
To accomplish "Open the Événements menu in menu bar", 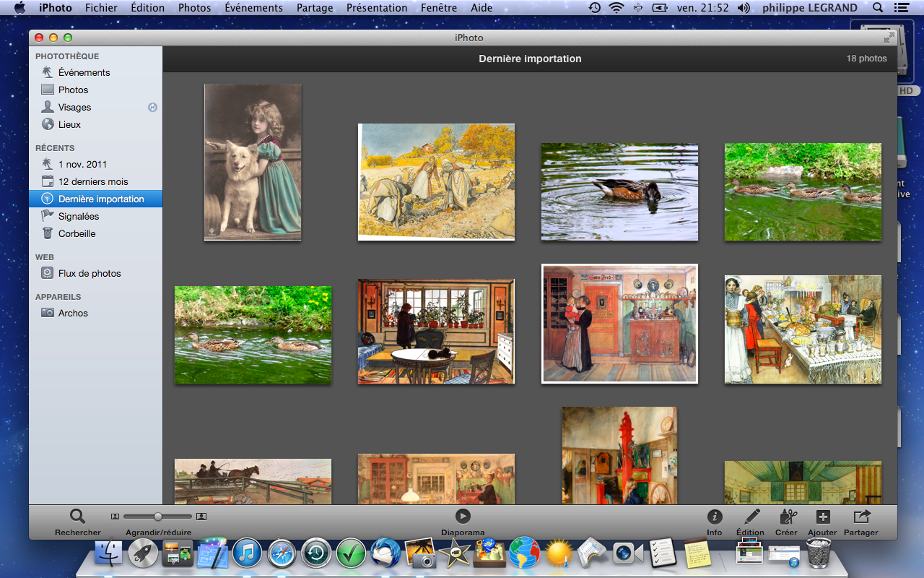I will tap(253, 8).
